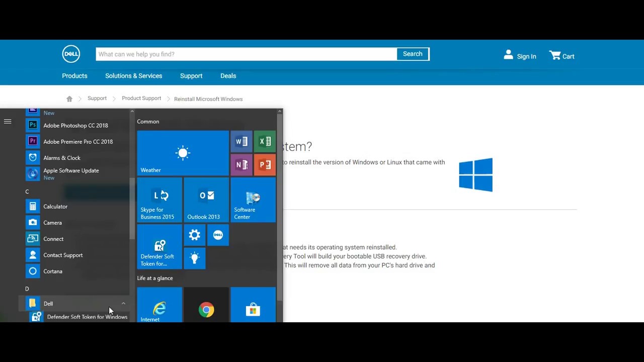Open the Deals menu
Image resolution: width=644 pixels, height=362 pixels.
[228, 76]
